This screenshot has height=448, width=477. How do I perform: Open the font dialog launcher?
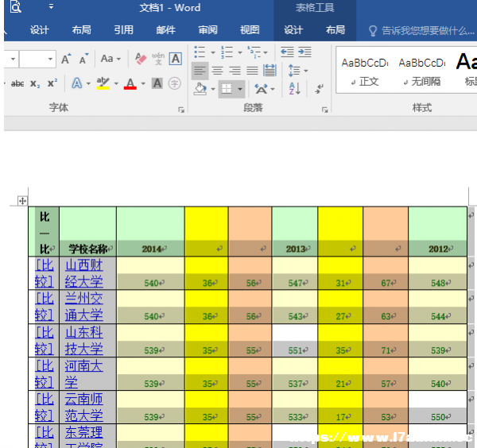[x=181, y=110]
